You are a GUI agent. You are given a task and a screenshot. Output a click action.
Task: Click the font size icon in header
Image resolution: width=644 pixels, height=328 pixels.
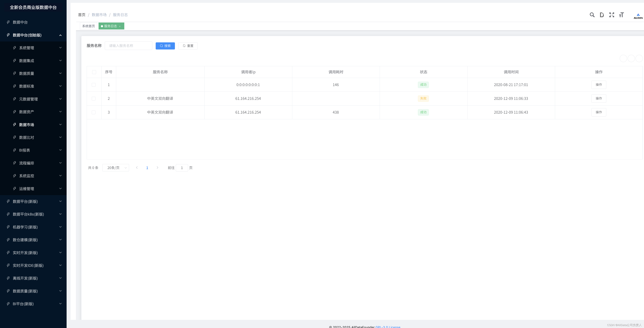point(621,15)
